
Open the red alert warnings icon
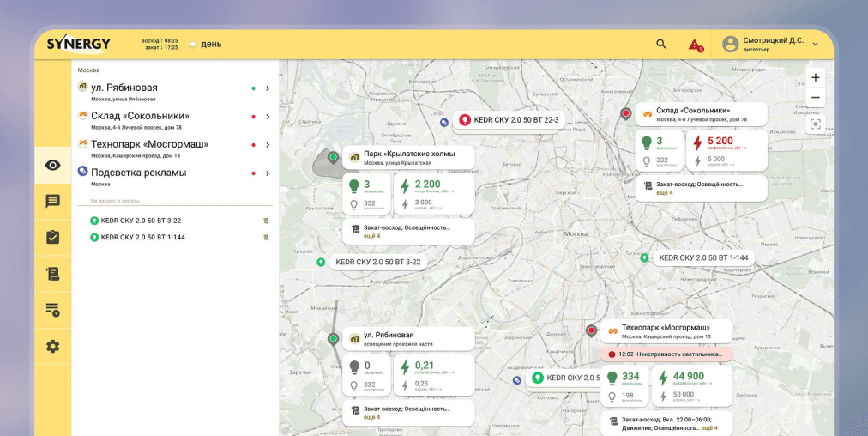[x=695, y=45]
